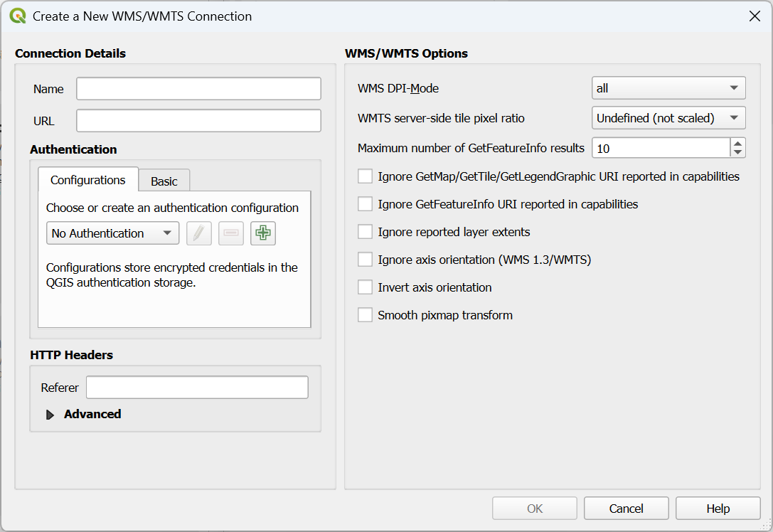Expand the Advanced HTTP headers section
The height and width of the screenshot is (532, 773).
pyautogui.click(x=50, y=415)
